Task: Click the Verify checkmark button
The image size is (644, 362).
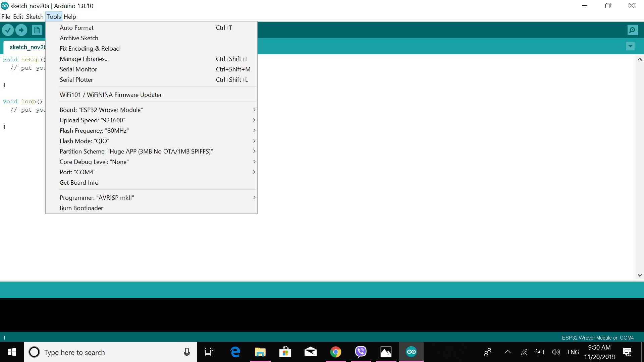Action: pos(8,30)
